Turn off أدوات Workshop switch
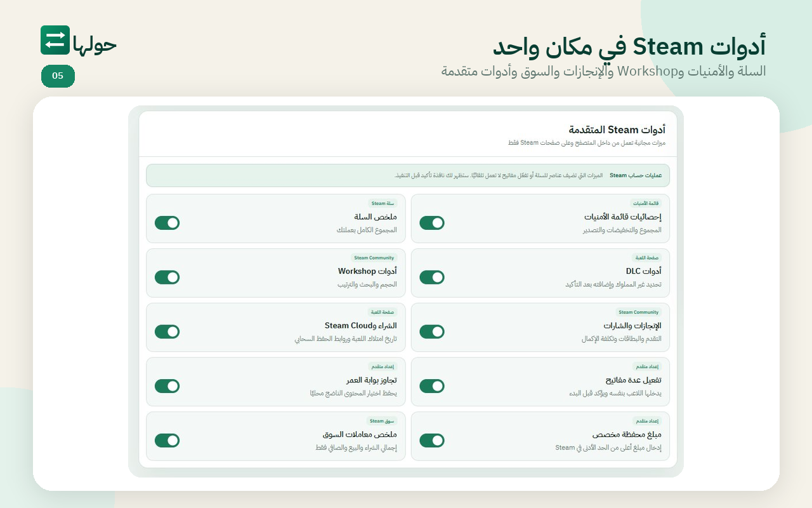Viewport: 812px width, 508px height. click(167, 277)
